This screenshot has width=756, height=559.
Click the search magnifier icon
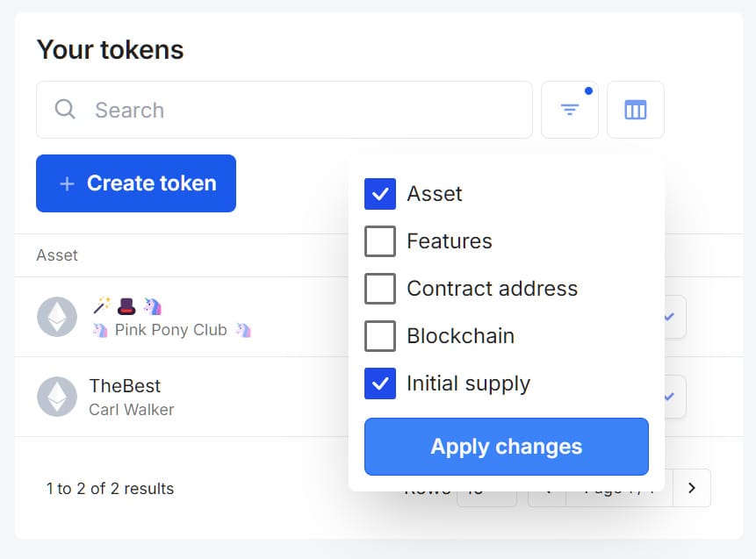65,110
